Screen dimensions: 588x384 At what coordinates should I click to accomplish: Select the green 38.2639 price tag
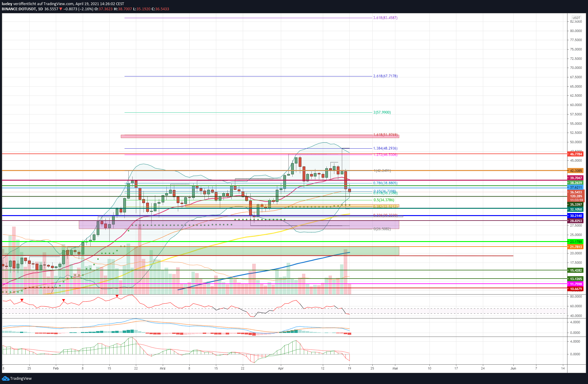[576, 183]
